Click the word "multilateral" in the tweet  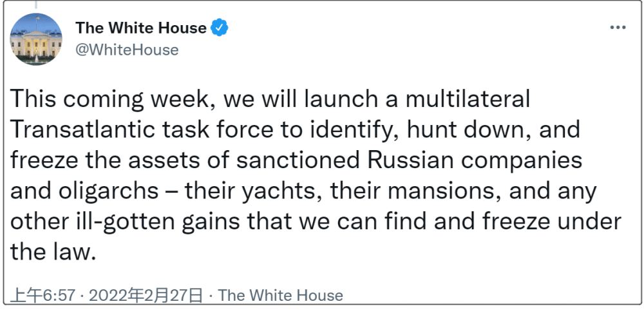pos(468,99)
